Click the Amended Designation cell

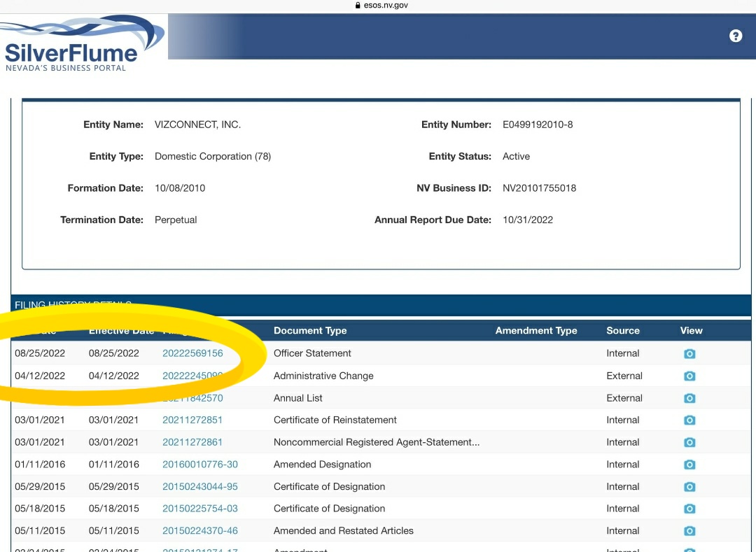point(322,465)
